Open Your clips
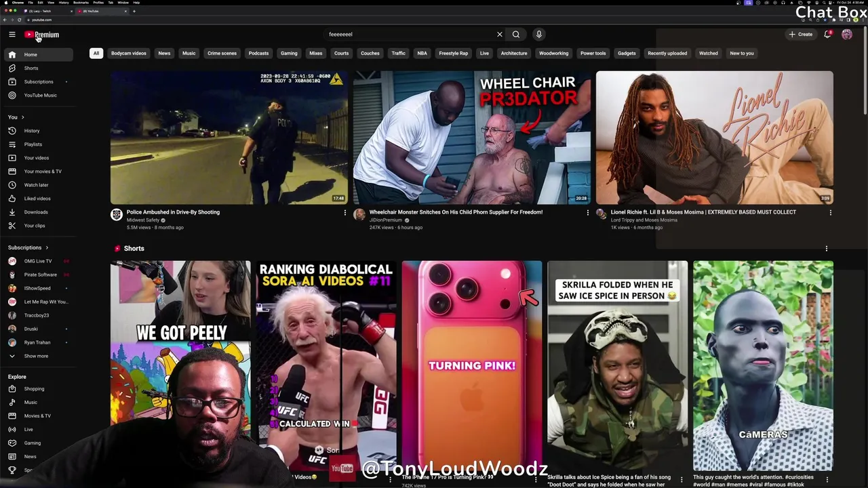 [37, 226]
